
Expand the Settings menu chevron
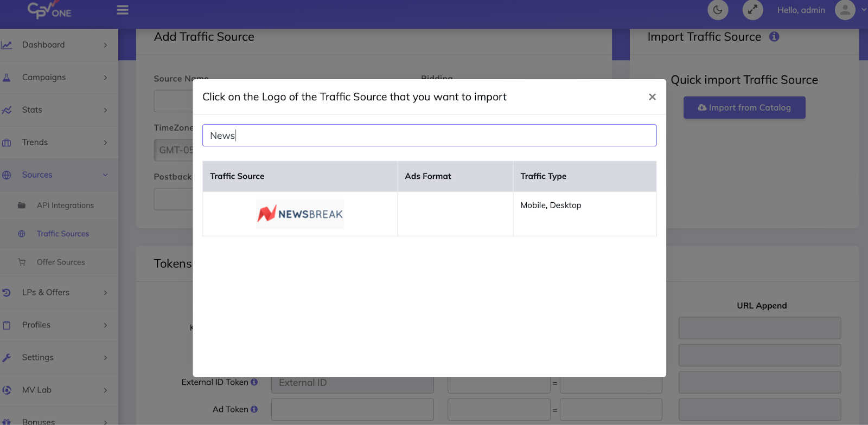(x=105, y=358)
